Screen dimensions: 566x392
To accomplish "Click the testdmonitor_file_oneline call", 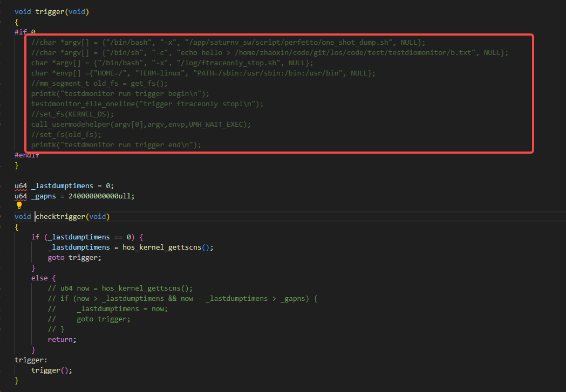I will point(147,104).
